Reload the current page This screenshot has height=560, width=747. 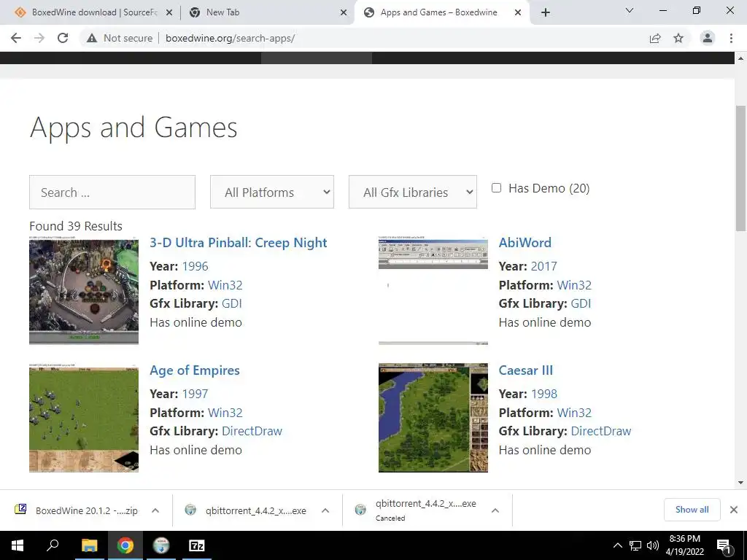click(63, 38)
